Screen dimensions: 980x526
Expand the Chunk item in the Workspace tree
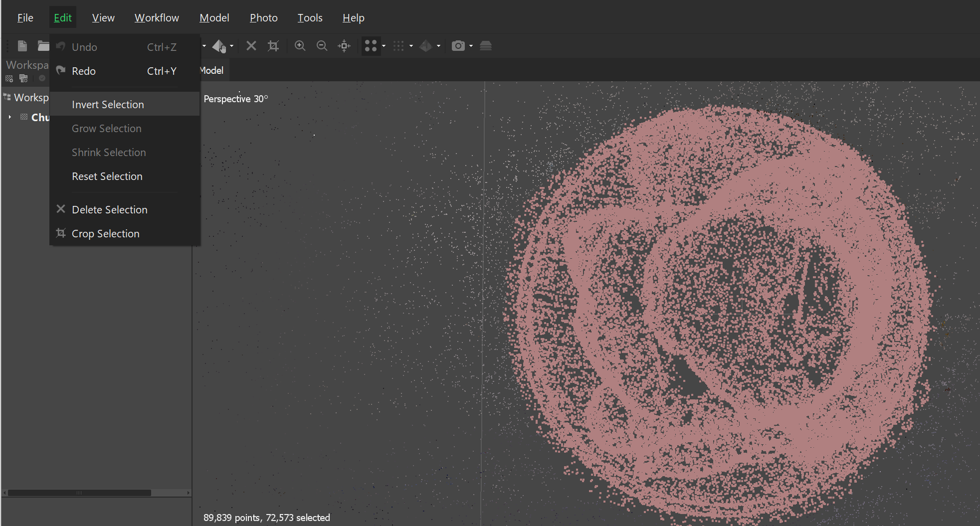coord(9,117)
